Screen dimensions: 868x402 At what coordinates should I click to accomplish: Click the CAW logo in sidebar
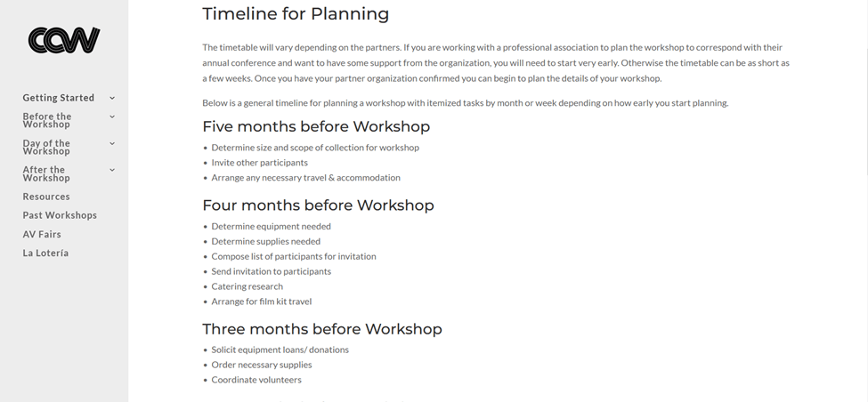click(64, 40)
